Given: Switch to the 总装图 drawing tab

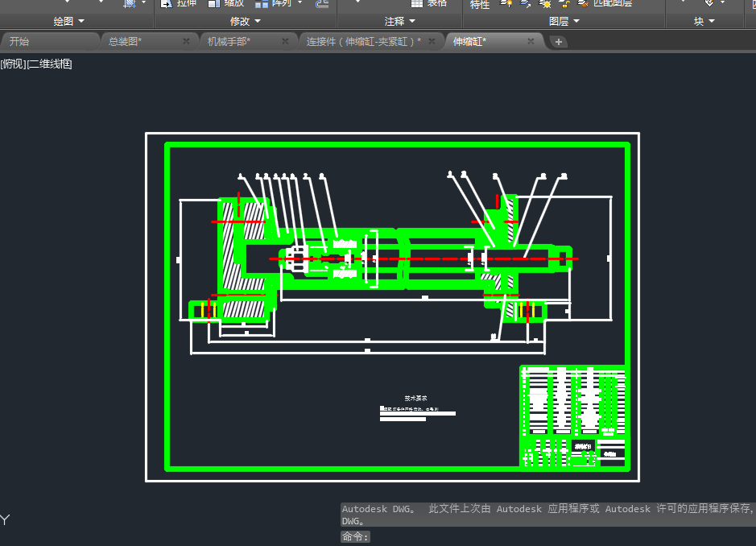Looking at the screenshot, I should (125, 41).
